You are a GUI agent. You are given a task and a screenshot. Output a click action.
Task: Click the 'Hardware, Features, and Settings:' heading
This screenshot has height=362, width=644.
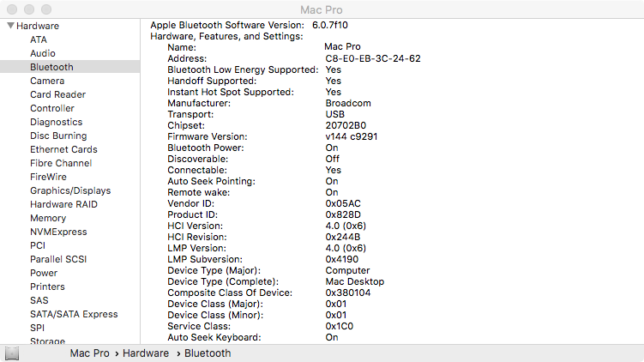click(x=226, y=37)
